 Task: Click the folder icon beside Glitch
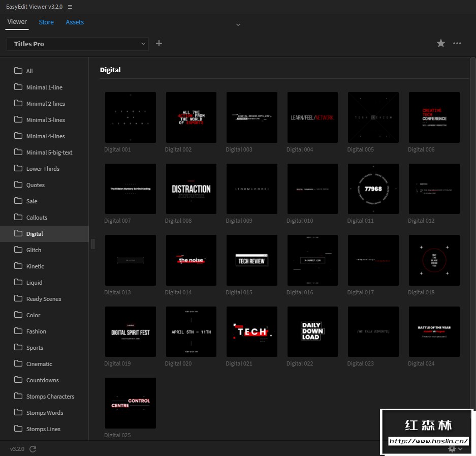pos(18,250)
